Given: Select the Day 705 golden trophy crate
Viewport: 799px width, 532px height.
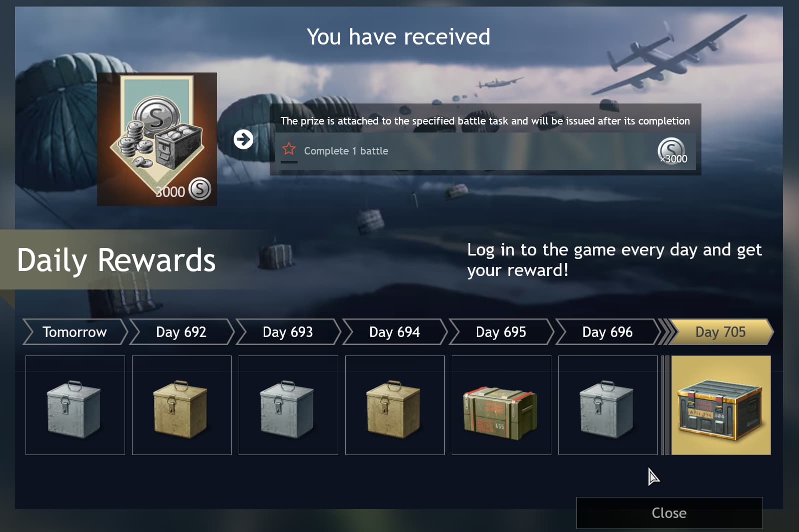Looking at the screenshot, I should (x=721, y=405).
